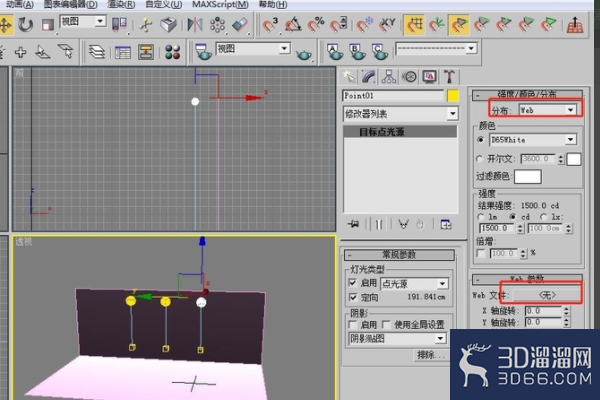Viewport: 600px width, 400px height.
Task: Open the 帮助(H) menu
Action: click(273, 5)
